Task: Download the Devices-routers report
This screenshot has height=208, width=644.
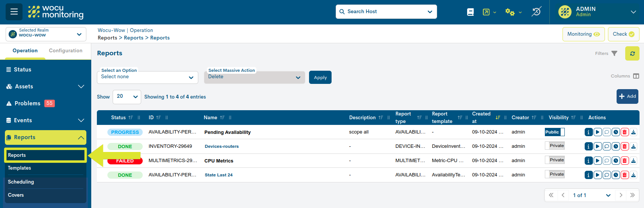Action: 633,146
